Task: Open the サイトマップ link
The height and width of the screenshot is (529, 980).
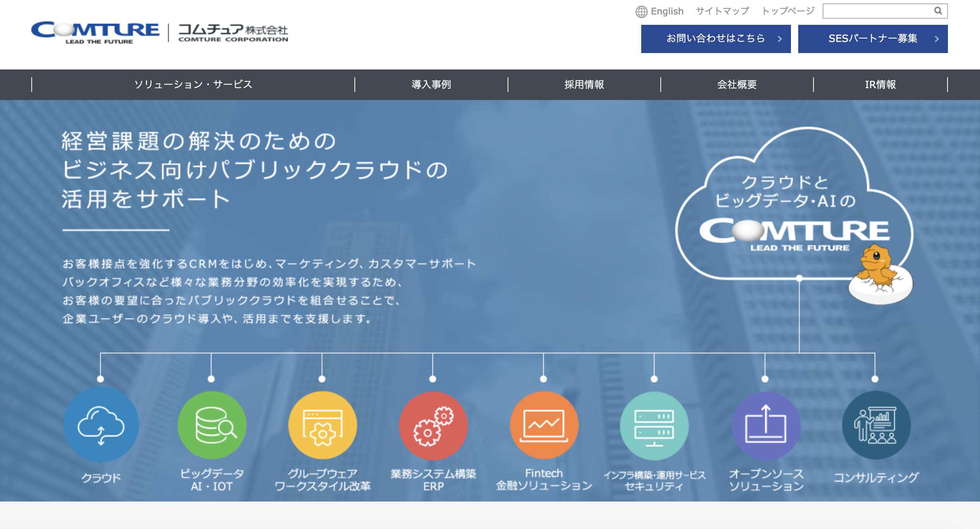Action: [722, 11]
